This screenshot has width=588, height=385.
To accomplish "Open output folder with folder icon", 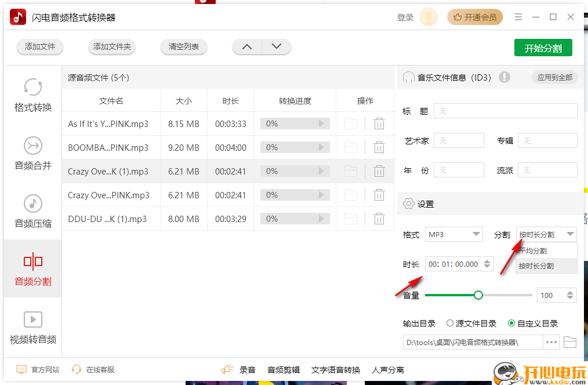I will pyautogui.click(x=569, y=342).
